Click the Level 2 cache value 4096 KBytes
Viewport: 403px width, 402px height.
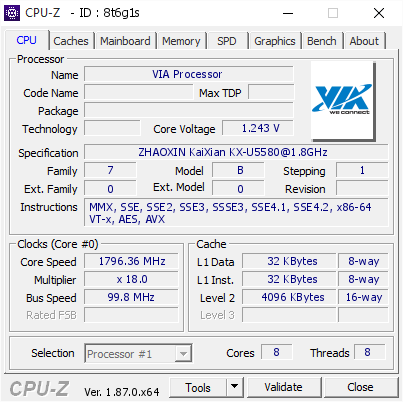(x=289, y=297)
